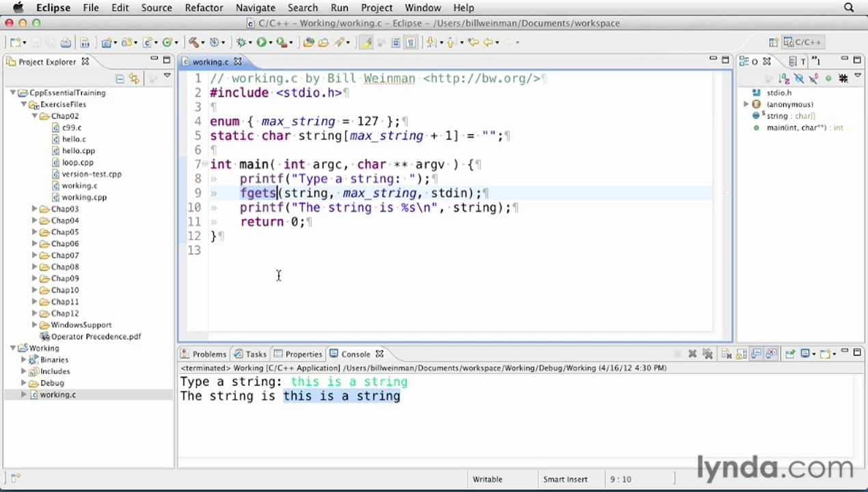The width and height of the screenshot is (868, 492).
Task: Click the Build hammer icon in toolbar
Action: coord(193,42)
